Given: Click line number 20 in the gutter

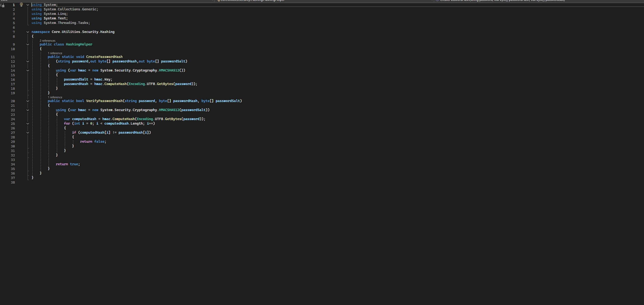Looking at the screenshot, I should 13,101.
